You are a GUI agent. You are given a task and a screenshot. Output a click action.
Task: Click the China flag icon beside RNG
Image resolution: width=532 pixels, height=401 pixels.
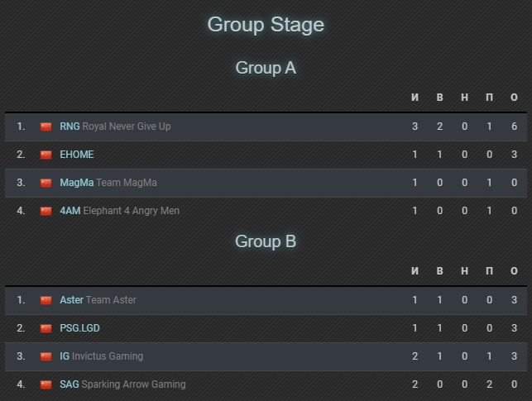coord(46,127)
